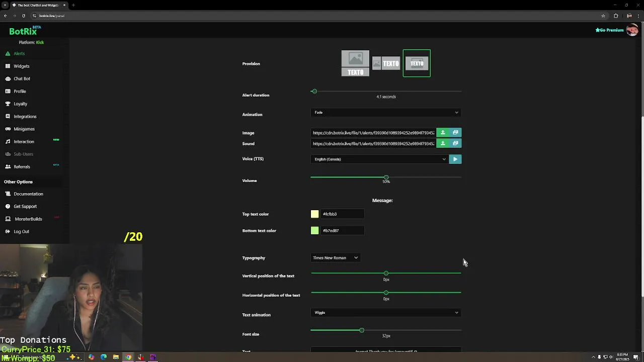Go to the Chat Bot section
644x362 pixels.
(x=22, y=78)
